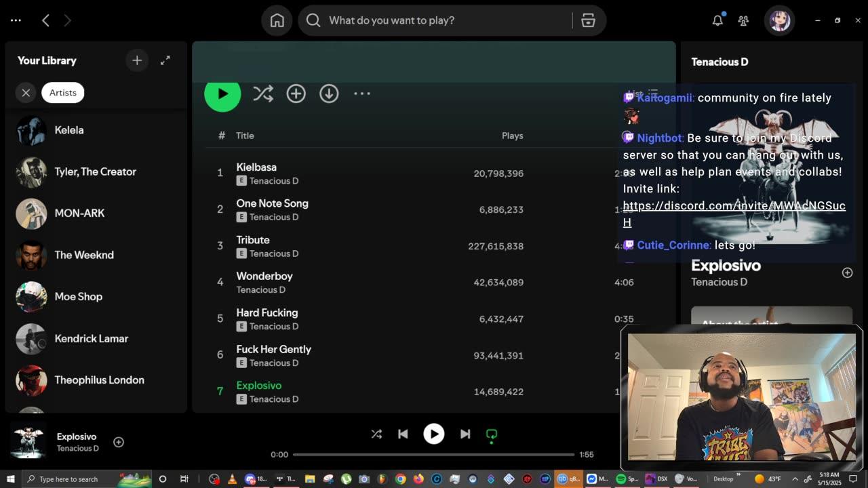Click the Kielbasa track title

[x=256, y=167]
